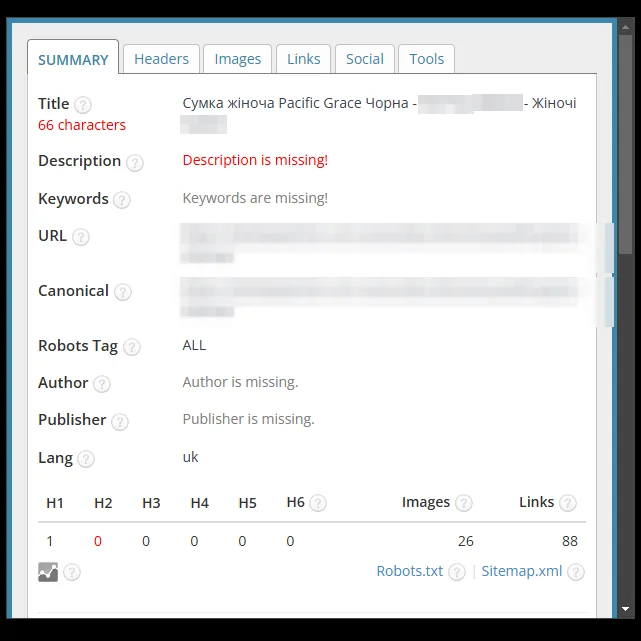Screen dimensions: 641x641
Task: Click the help icon beside chart icon
Action: [x=72, y=572]
